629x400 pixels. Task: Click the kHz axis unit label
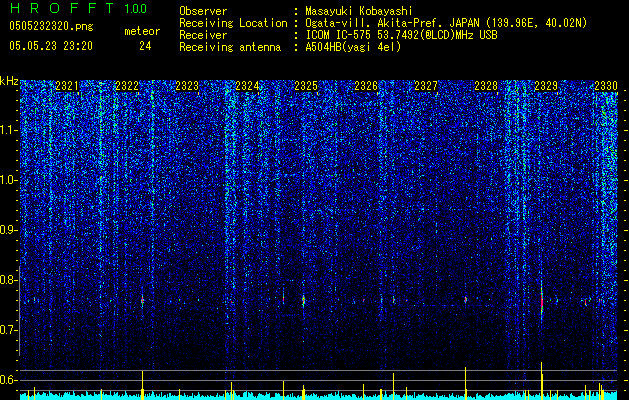[9, 81]
